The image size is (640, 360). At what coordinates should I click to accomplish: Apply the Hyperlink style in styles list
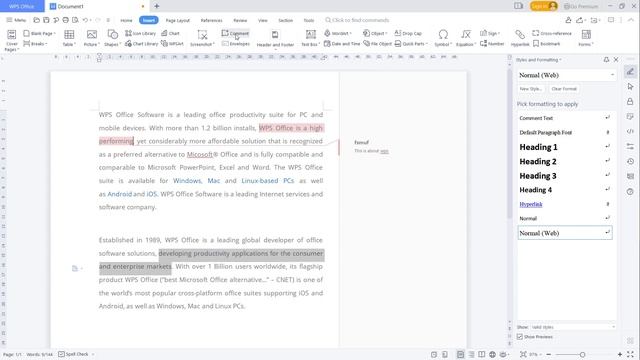point(565,204)
